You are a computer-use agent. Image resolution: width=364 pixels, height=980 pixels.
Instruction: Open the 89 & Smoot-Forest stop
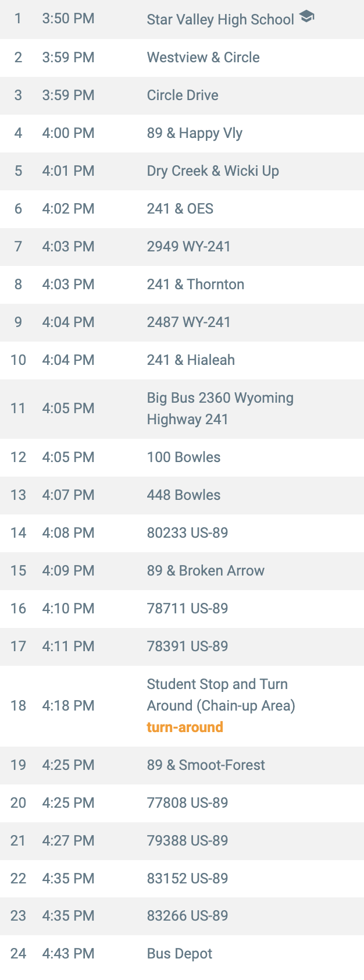182,765
